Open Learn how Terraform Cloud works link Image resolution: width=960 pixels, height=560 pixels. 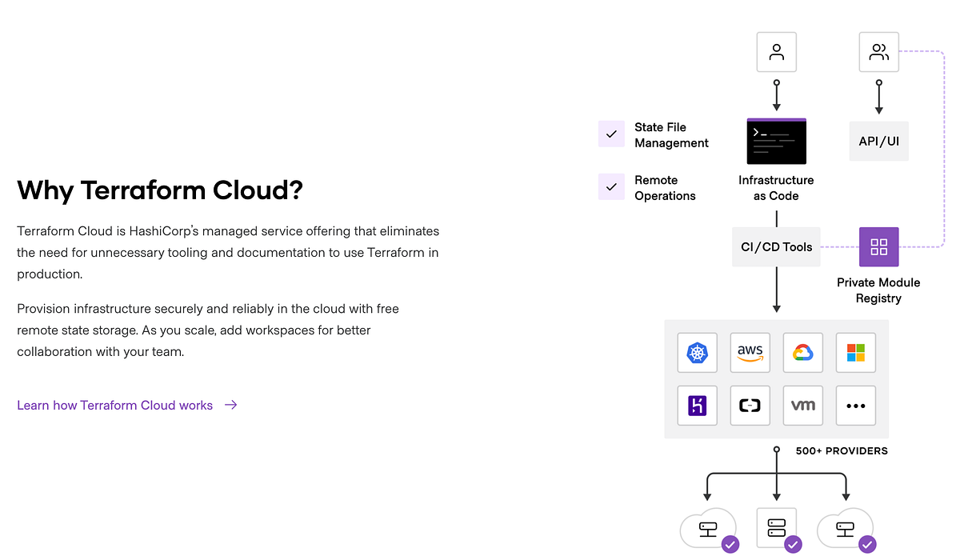pyautogui.click(x=114, y=406)
